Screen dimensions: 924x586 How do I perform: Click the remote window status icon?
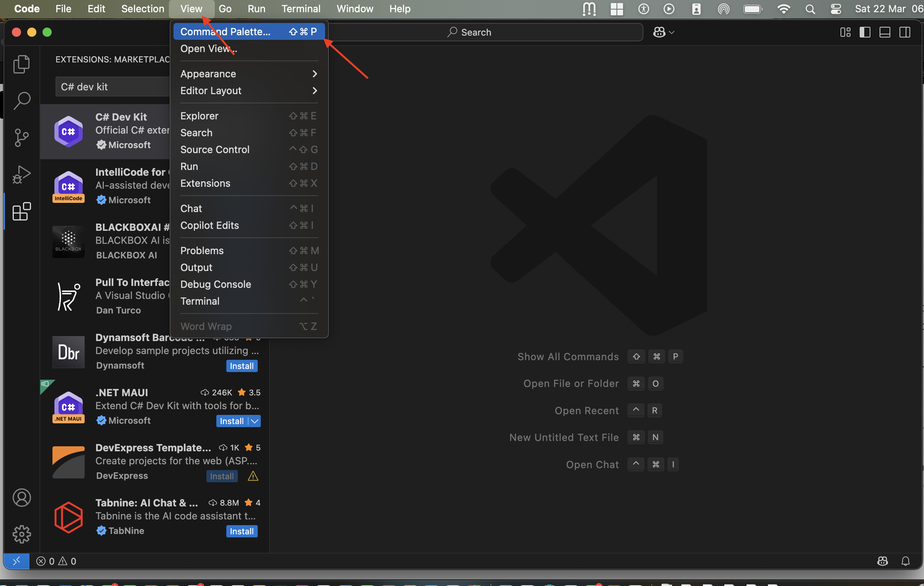pos(16,561)
